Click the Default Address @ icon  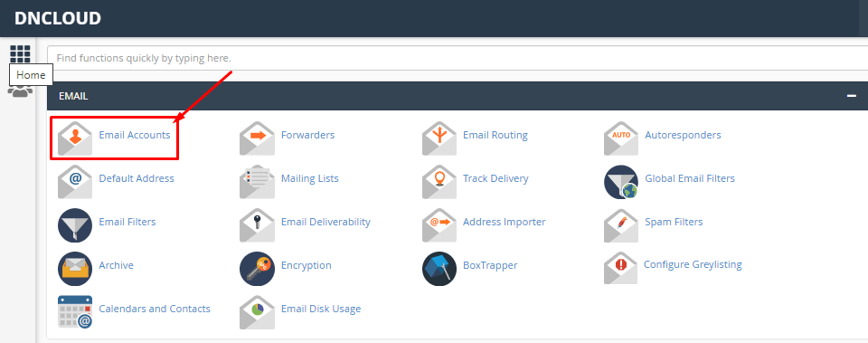click(75, 182)
